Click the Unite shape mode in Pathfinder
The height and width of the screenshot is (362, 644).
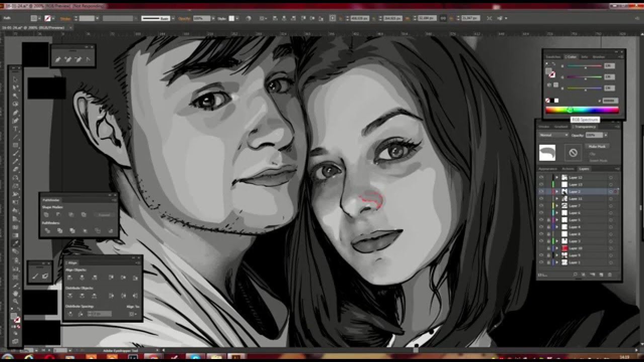click(47, 215)
